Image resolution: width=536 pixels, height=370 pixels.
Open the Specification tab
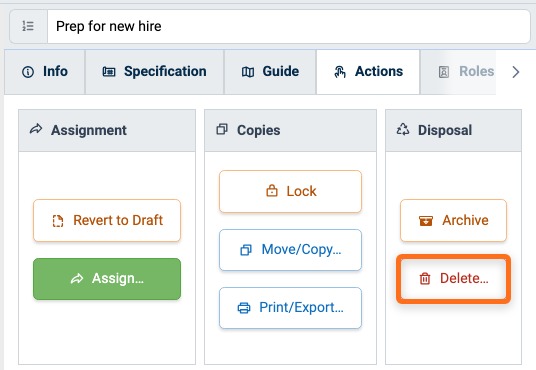pos(155,72)
